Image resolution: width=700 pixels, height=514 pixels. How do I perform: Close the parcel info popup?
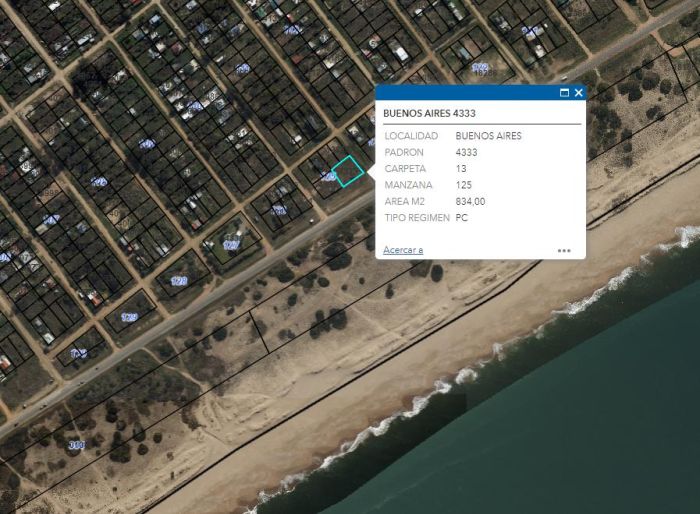tap(579, 93)
